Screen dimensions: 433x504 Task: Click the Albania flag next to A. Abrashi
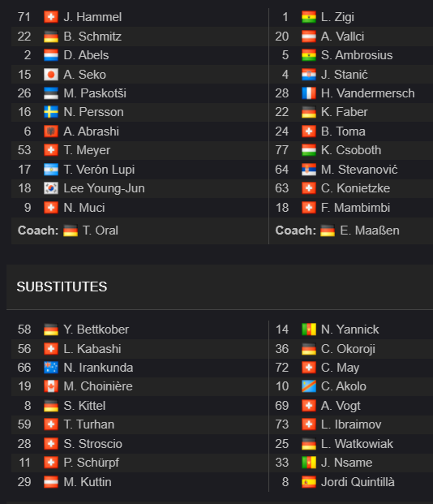click(51, 131)
